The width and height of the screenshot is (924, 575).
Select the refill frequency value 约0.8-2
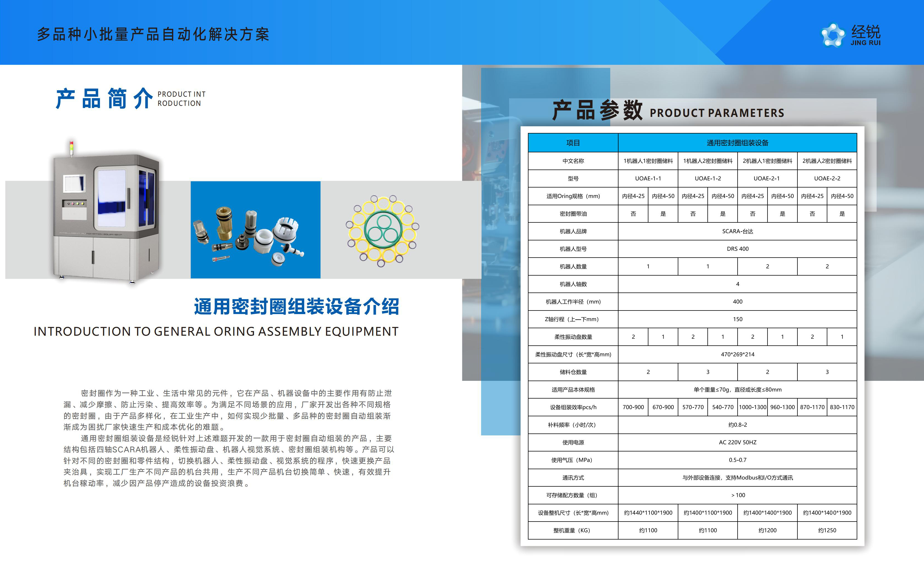[x=737, y=425]
